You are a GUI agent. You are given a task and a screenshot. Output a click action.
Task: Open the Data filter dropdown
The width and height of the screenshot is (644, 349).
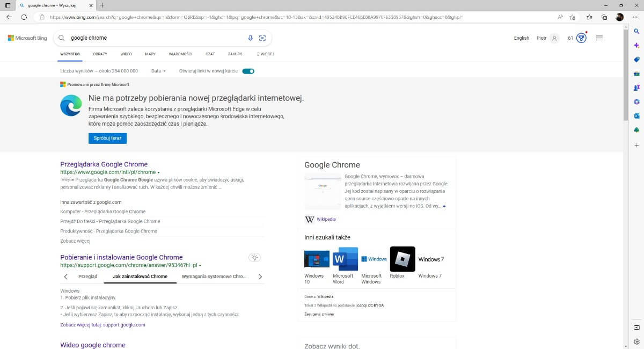tap(157, 70)
